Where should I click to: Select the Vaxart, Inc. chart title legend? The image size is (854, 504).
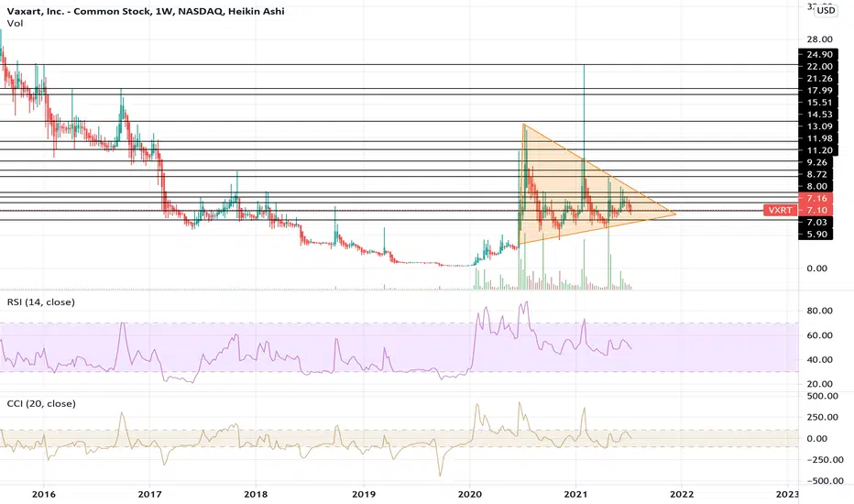pyautogui.click(x=146, y=11)
